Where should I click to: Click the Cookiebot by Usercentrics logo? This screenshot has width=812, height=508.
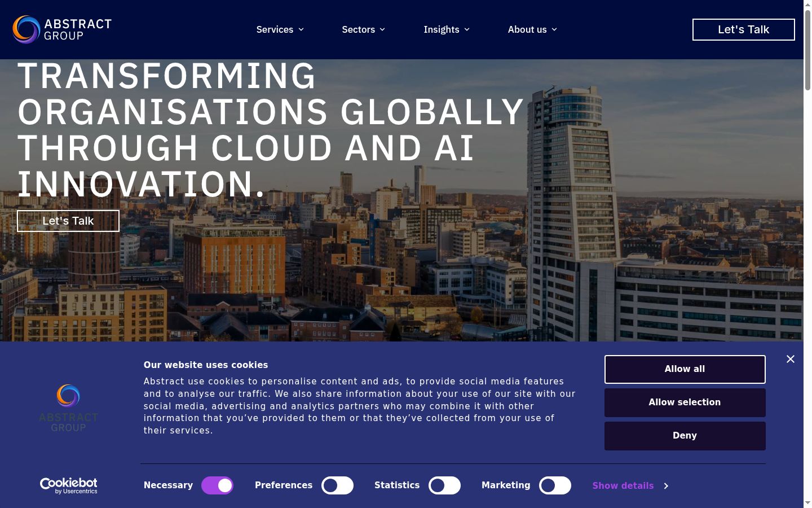click(x=68, y=486)
